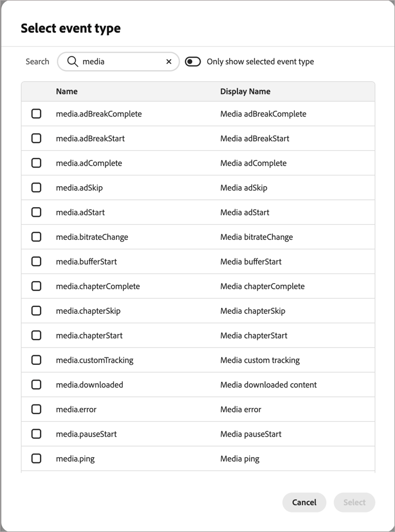Select the checkbox for media.chapterComplete
The image size is (395, 532).
click(x=36, y=286)
